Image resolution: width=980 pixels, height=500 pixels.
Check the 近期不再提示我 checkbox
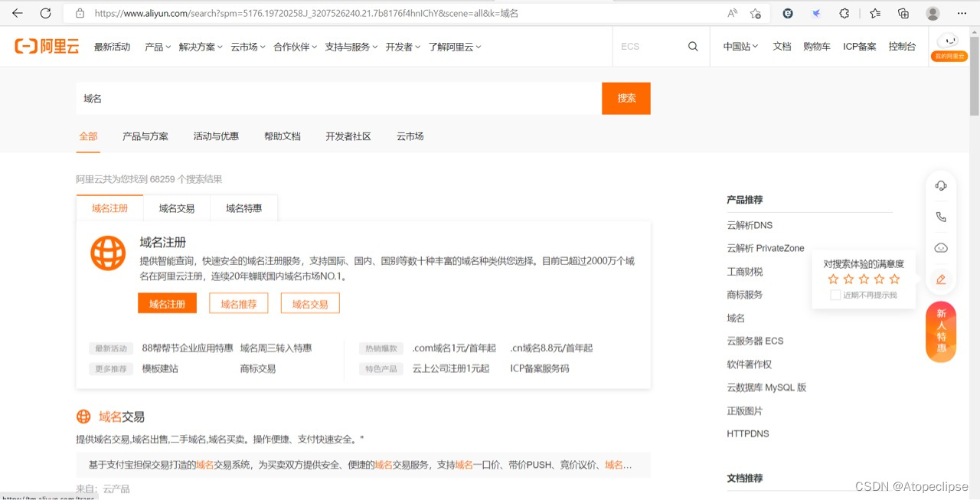[x=835, y=295]
